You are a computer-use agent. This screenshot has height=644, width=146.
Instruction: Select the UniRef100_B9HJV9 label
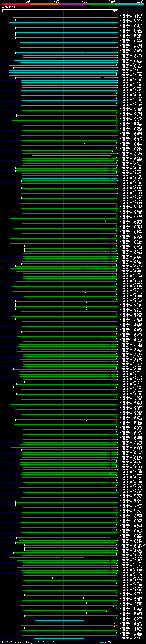131,432
